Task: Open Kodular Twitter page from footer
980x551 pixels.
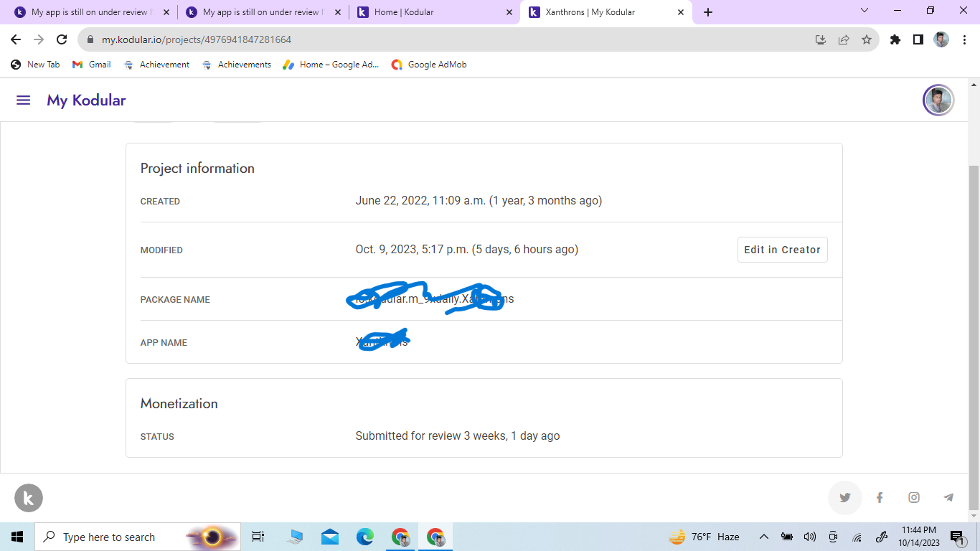Action: tap(845, 498)
